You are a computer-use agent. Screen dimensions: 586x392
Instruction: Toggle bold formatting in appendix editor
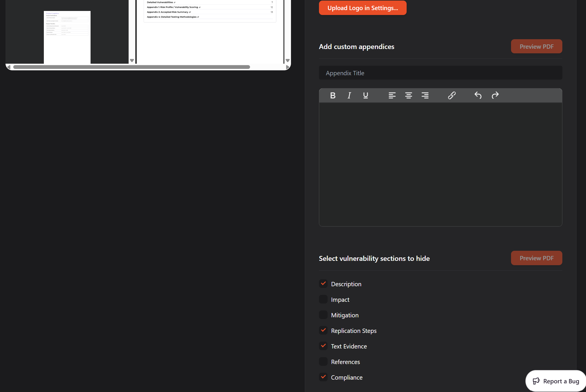coord(333,95)
